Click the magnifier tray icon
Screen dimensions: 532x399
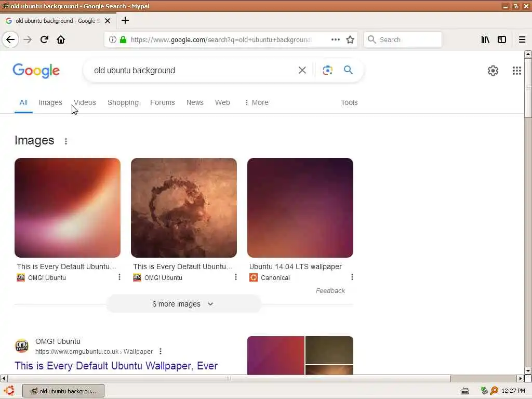tap(494, 391)
